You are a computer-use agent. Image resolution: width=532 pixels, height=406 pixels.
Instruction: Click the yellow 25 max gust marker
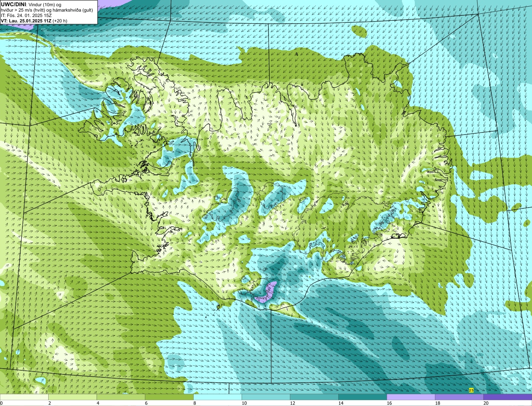pyautogui.click(x=471, y=390)
